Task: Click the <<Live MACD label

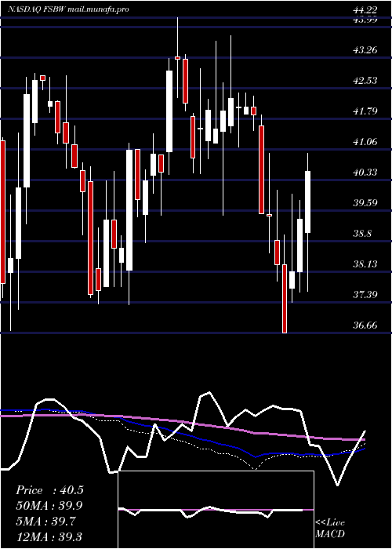Action: 330,529
